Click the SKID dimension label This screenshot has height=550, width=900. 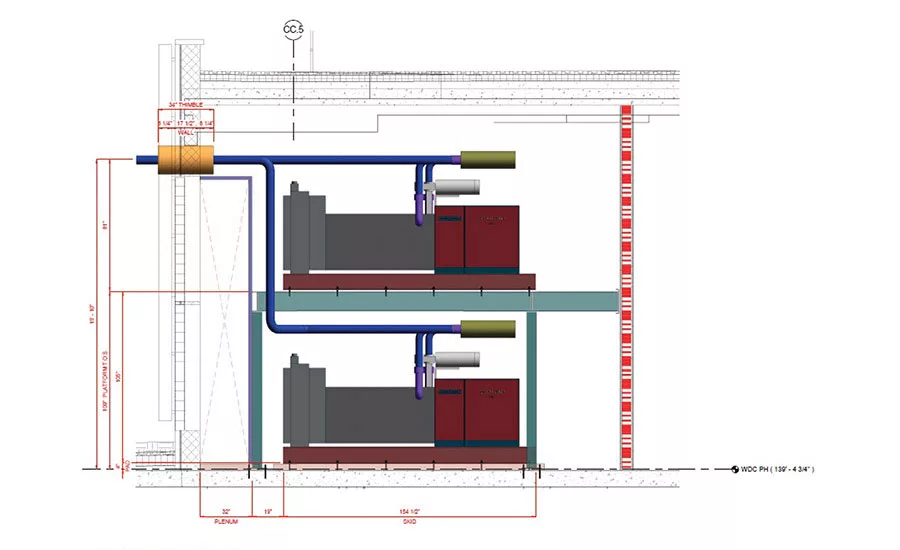pos(409,521)
